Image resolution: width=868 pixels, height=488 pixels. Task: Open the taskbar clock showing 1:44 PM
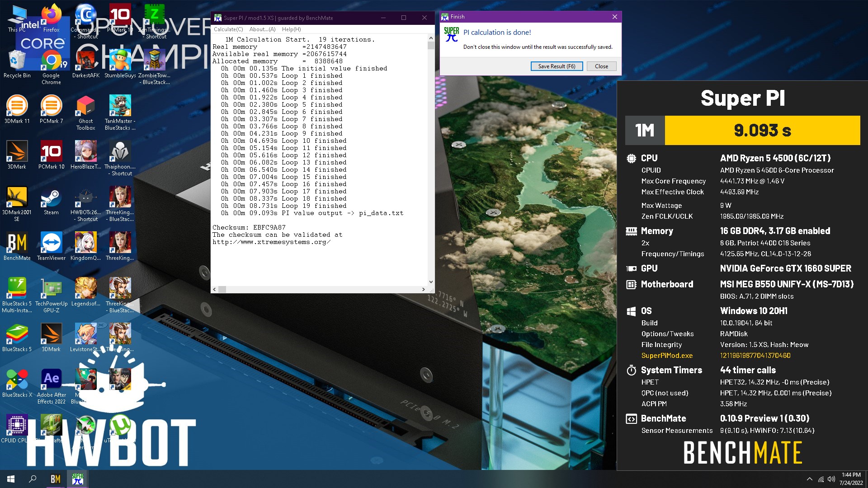point(851,479)
